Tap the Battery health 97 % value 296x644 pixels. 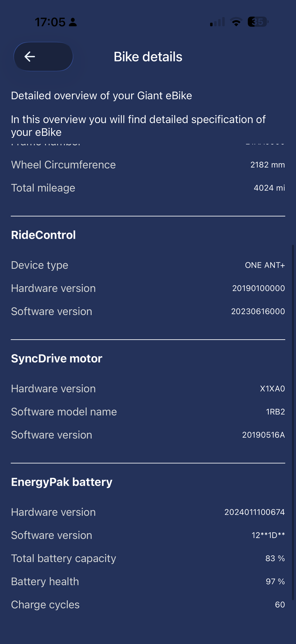click(275, 582)
